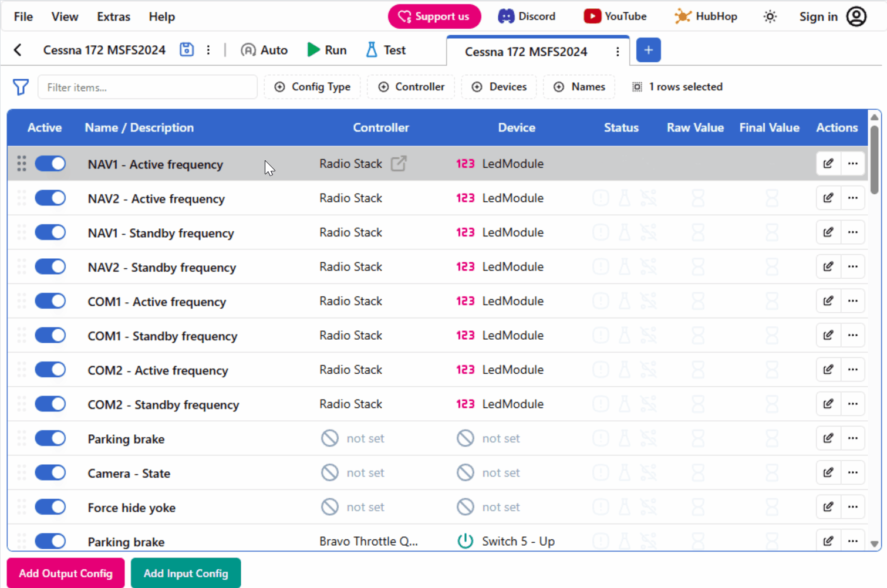This screenshot has width=887, height=588.
Task: Open MobiFlight's YouTube channel
Action: coord(615,16)
